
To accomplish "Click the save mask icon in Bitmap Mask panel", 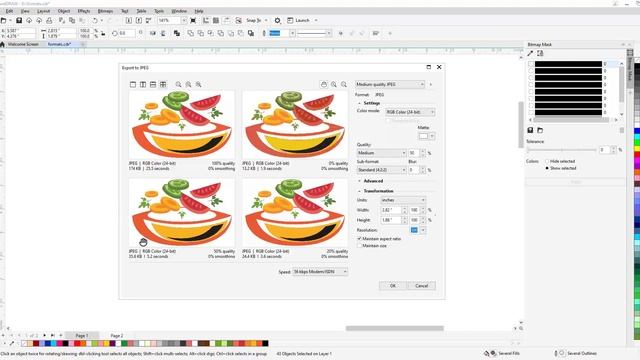I will (x=530, y=130).
